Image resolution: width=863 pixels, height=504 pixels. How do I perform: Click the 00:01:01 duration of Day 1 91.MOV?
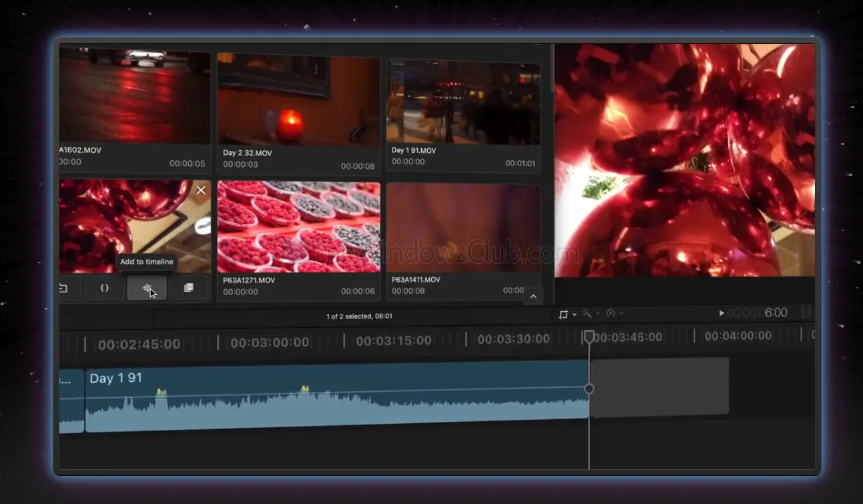click(521, 163)
